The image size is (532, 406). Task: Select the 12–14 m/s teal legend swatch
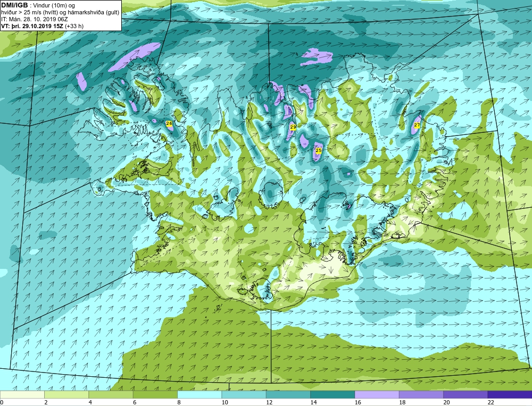coord(288,394)
